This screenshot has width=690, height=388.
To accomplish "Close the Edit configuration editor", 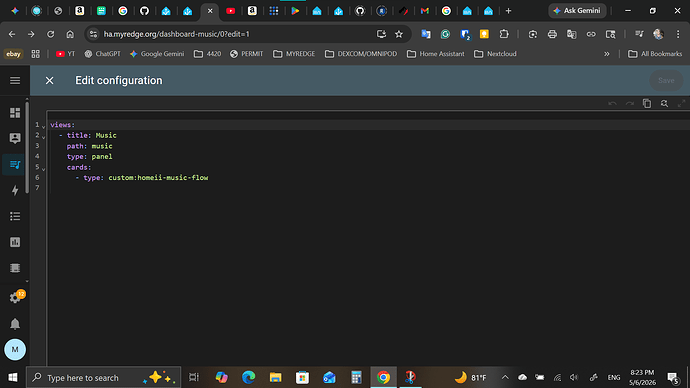I will click(49, 81).
